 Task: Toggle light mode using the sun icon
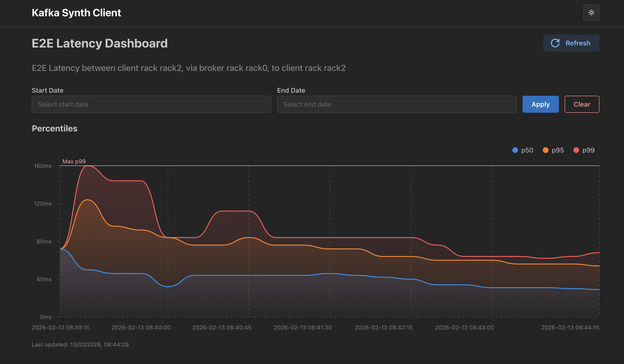(x=591, y=12)
